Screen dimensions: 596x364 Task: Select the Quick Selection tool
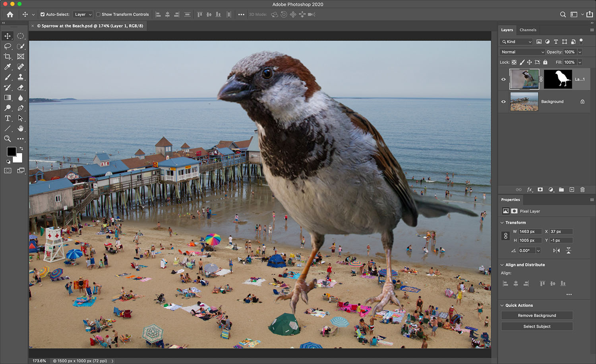(21, 46)
